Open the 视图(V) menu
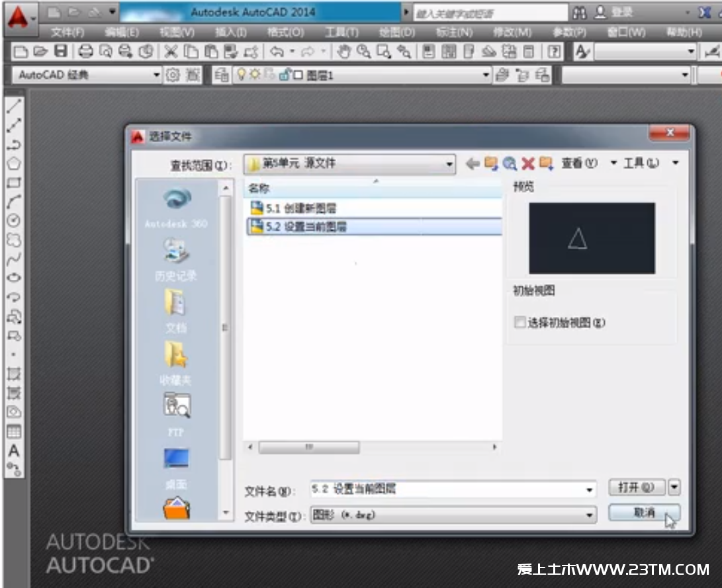 [177, 32]
